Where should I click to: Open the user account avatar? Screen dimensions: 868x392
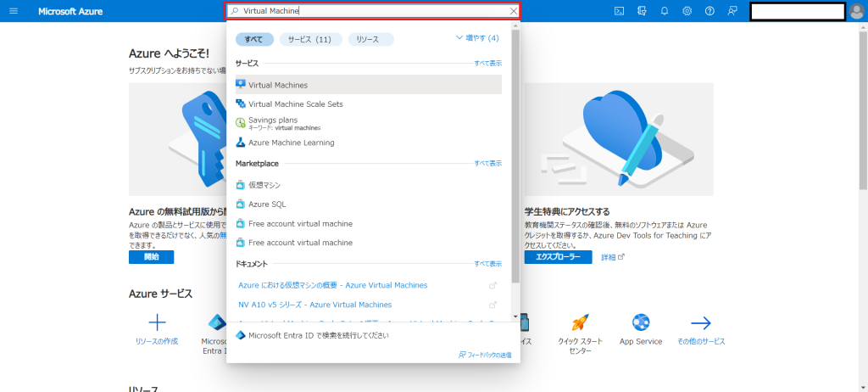(x=856, y=11)
